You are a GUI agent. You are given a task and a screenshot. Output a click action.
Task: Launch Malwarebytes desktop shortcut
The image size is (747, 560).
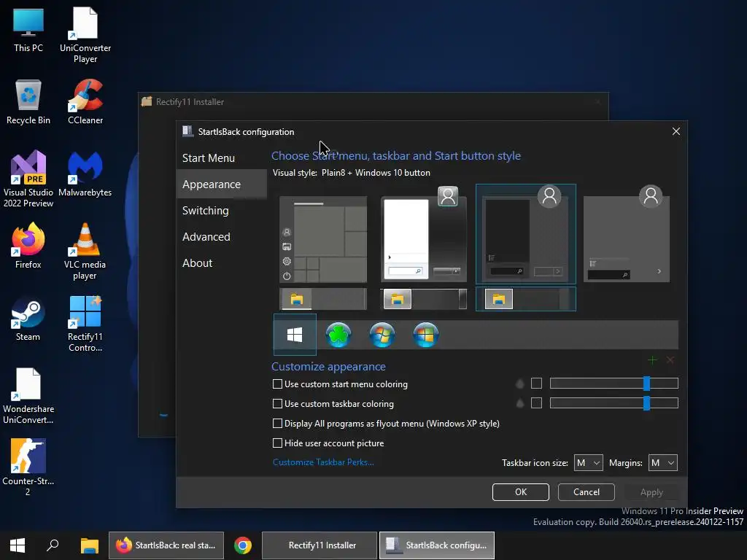click(x=85, y=174)
